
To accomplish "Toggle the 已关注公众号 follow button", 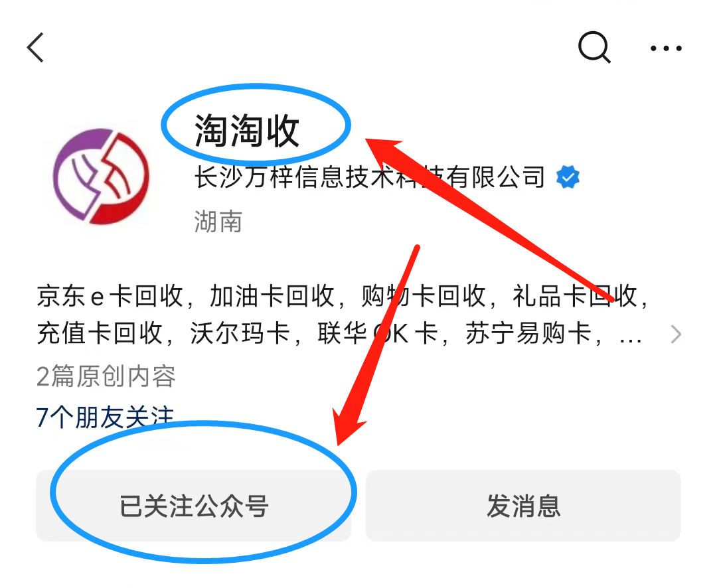I will click(x=193, y=506).
